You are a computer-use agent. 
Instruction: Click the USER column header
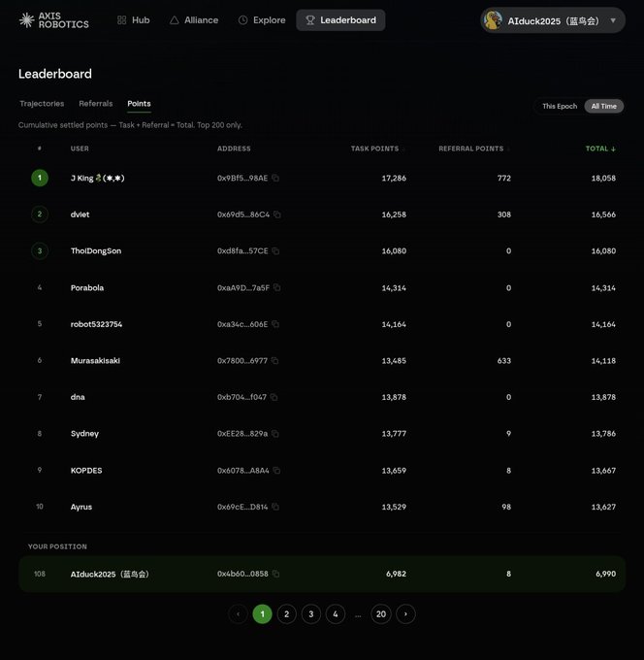[80, 148]
